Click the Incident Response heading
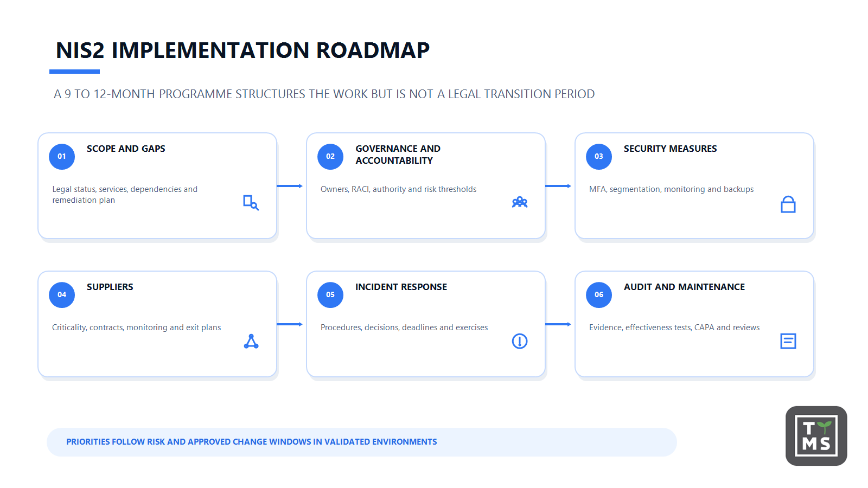The height and width of the screenshot is (488, 868). (401, 287)
